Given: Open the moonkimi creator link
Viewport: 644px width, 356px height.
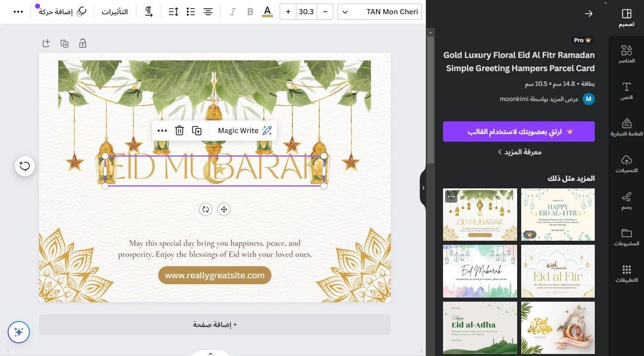Looking at the screenshot, I should [x=539, y=99].
